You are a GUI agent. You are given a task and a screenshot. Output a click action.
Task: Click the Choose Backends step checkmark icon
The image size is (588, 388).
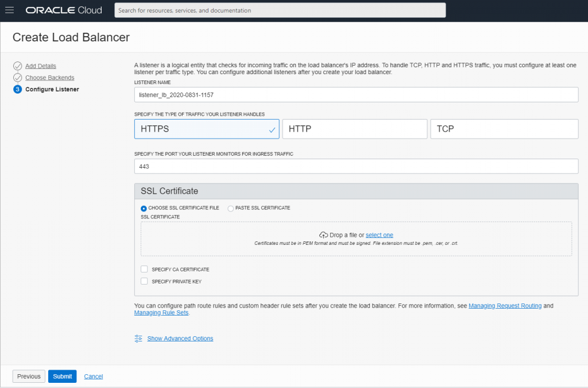tap(17, 78)
